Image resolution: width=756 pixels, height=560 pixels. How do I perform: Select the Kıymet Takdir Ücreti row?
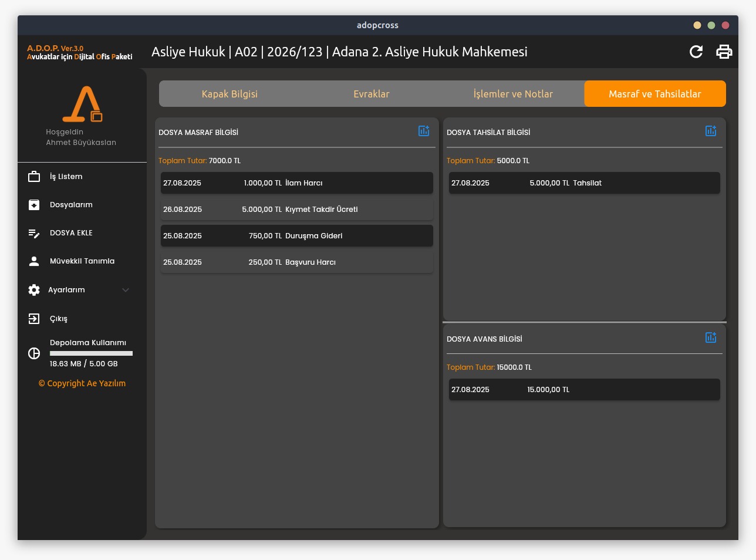coord(296,210)
